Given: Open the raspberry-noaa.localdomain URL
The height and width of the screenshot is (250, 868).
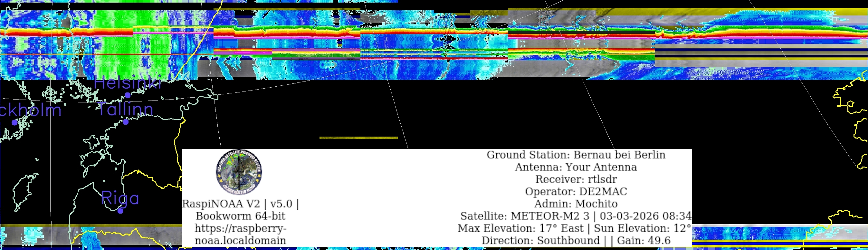Looking at the screenshot, I should 240,234.
